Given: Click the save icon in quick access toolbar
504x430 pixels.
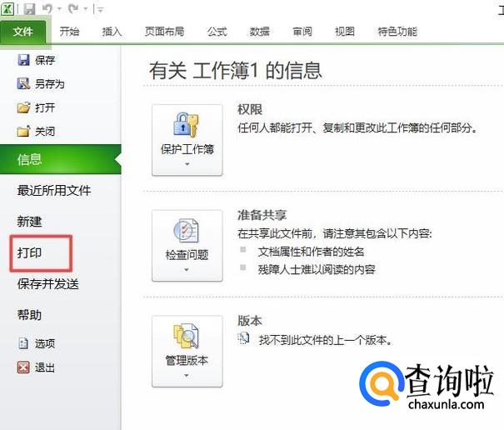Looking at the screenshot, I should [x=29, y=9].
